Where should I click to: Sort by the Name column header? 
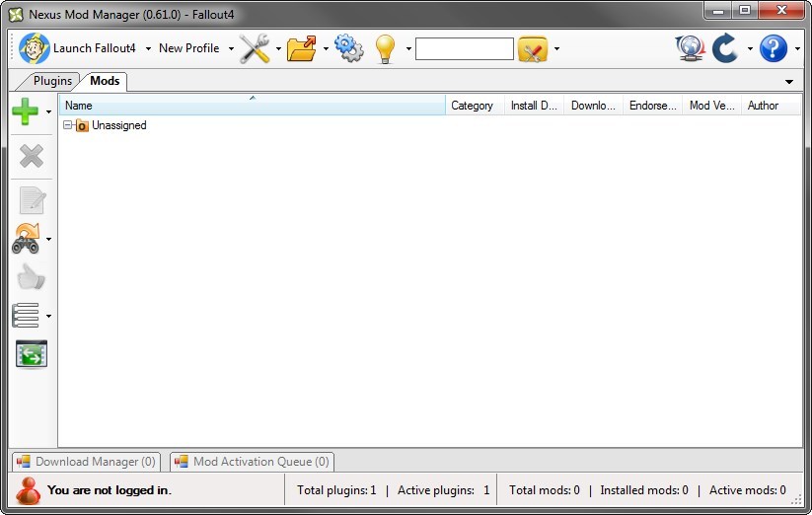253,105
